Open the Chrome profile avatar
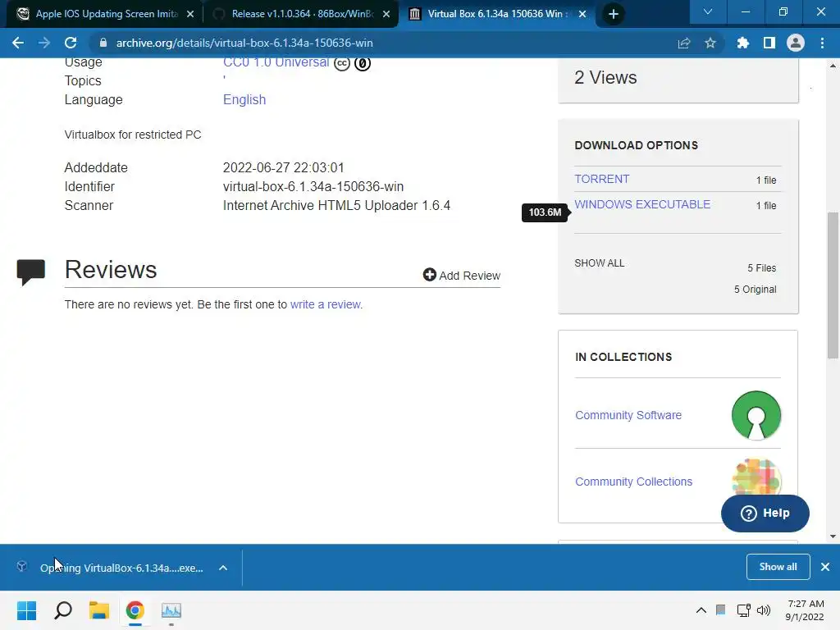Image resolution: width=840 pixels, height=630 pixels. coord(796,43)
